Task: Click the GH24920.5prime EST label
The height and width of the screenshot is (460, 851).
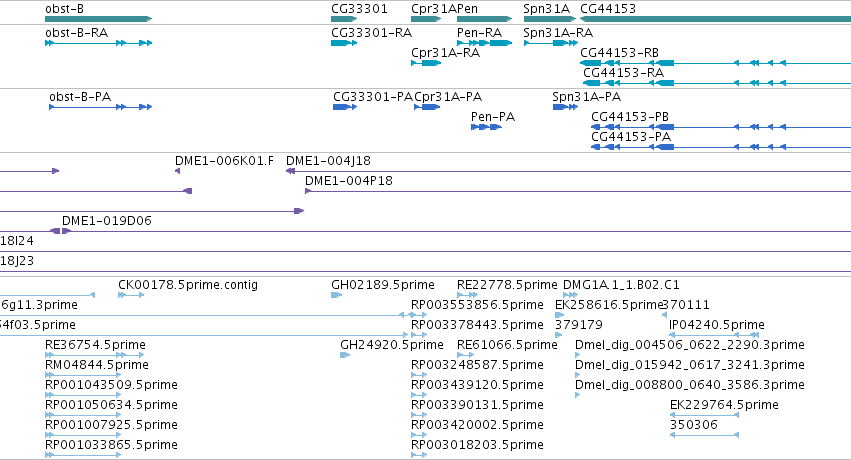Action: [x=392, y=345]
